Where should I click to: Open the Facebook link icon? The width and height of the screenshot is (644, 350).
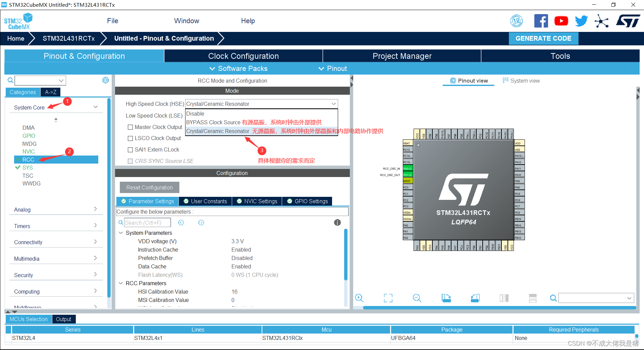(541, 21)
